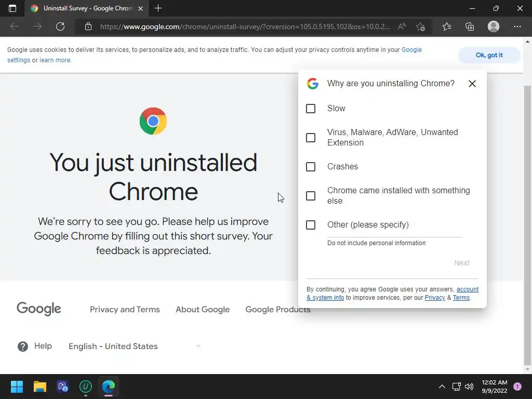Click the Google G logo in survey
This screenshot has height=399, width=532.
click(x=312, y=84)
